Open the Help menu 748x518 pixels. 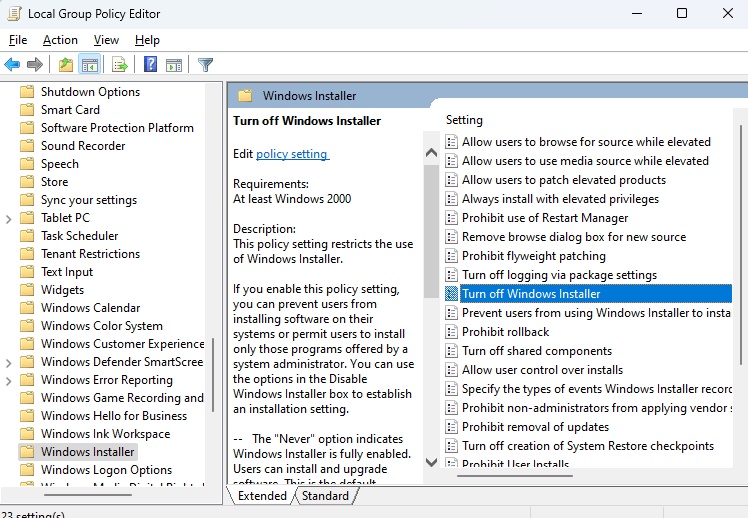tap(147, 40)
